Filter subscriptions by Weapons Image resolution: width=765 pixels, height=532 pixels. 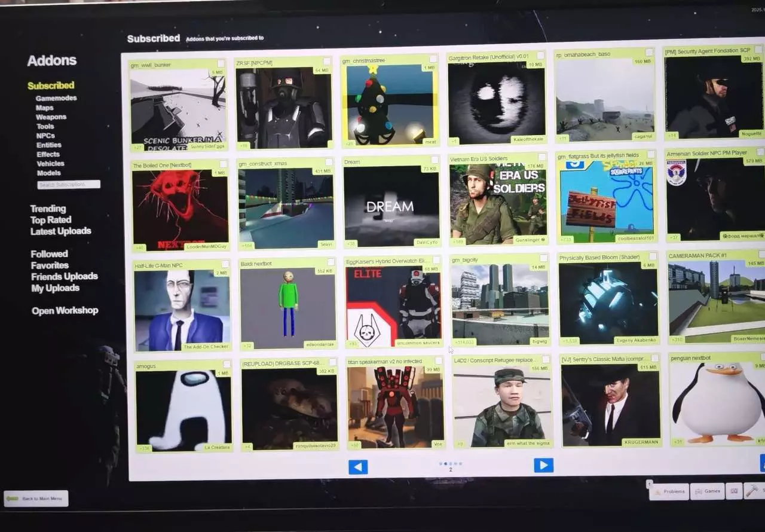click(51, 117)
